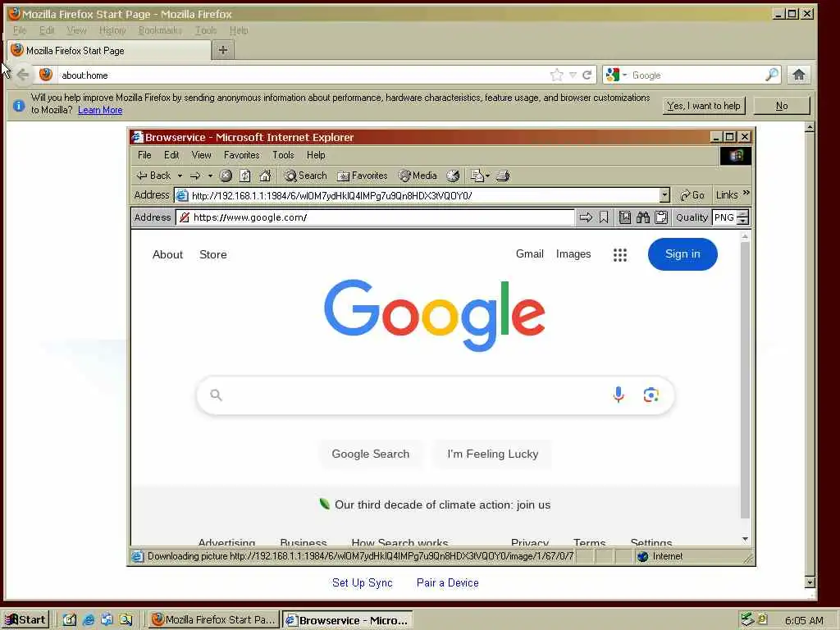Open the Search pane in Internet Explorer
The image size is (840, 630).
click(305, 176)
